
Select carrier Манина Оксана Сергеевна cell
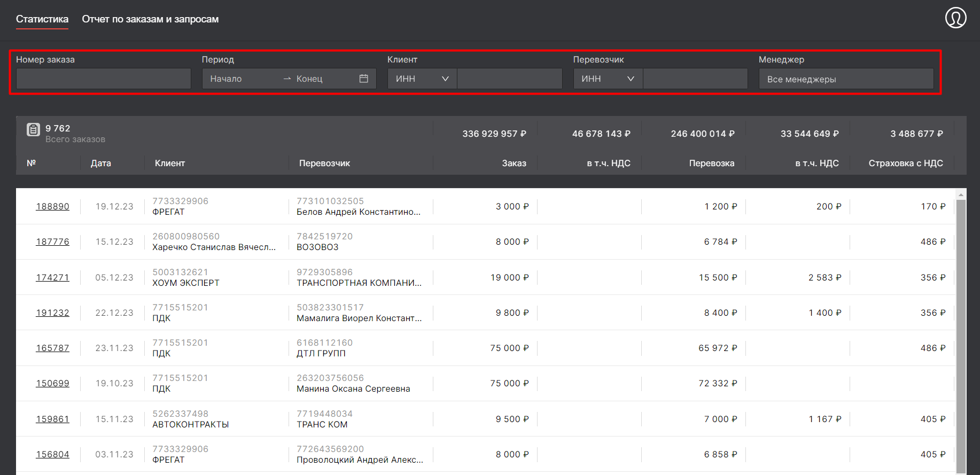353,388
